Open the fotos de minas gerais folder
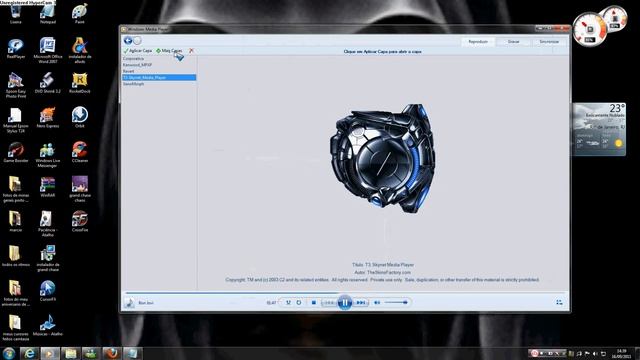Image resolution: width=640 pixels, height=360 pixels. tap(16, 189)
